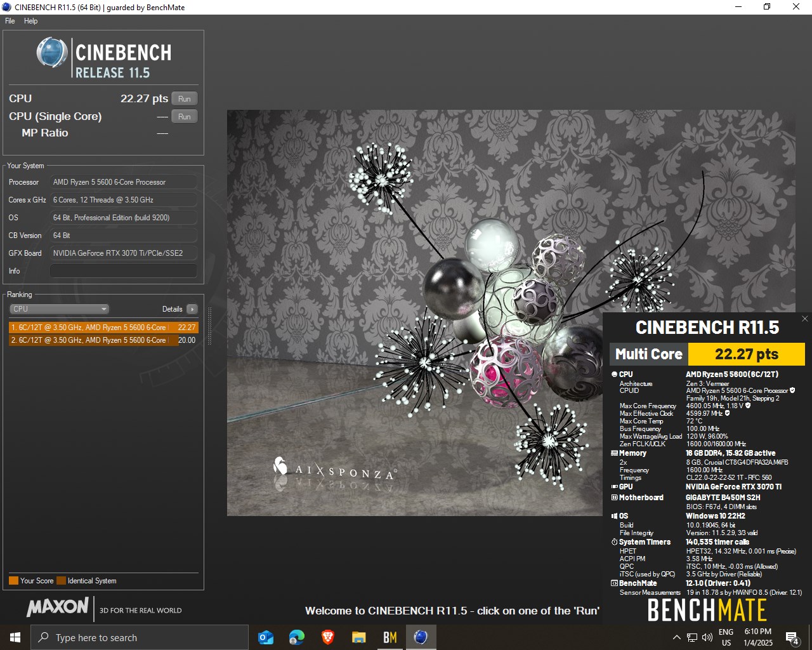Click the CB Version value 64 Bit

124,235
